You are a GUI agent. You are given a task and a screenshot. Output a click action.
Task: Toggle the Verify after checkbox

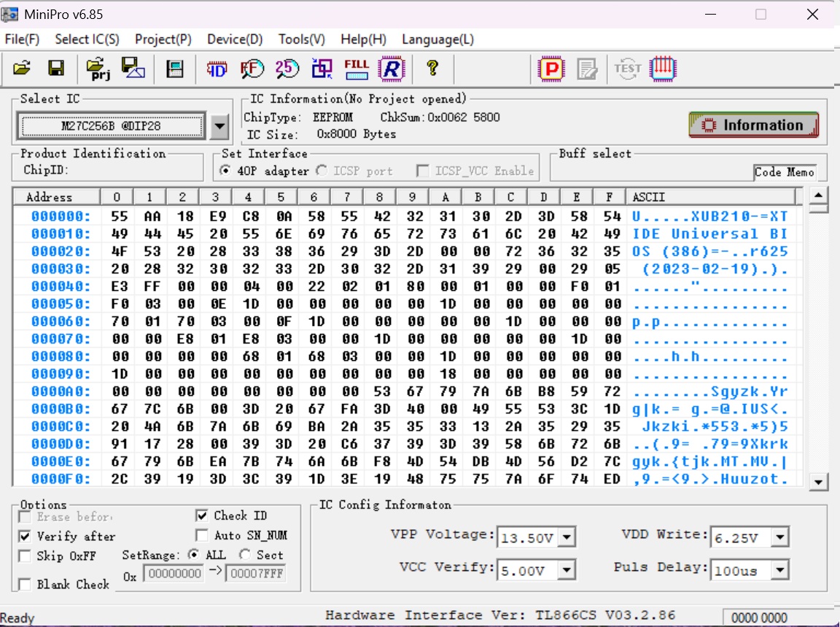pos(25,536)
